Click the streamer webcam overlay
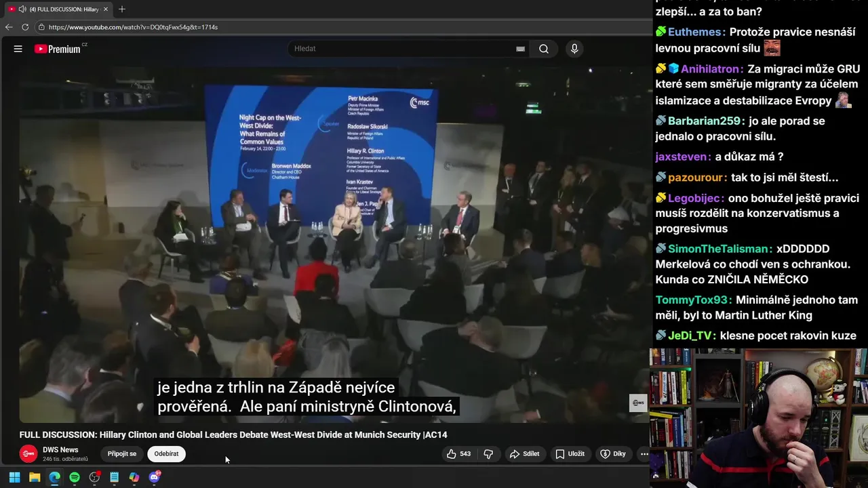The height and width of the screenshot is (488, 868). (759, 418)
